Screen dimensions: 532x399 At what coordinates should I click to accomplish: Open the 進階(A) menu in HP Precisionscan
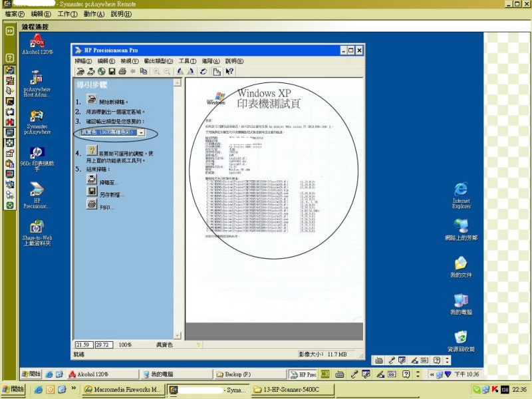[211, 61]
